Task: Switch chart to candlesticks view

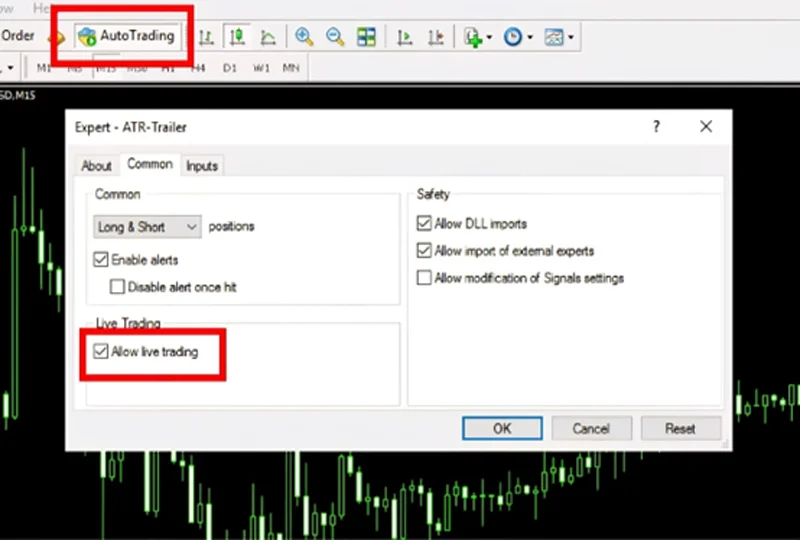Action: (237, 37)
